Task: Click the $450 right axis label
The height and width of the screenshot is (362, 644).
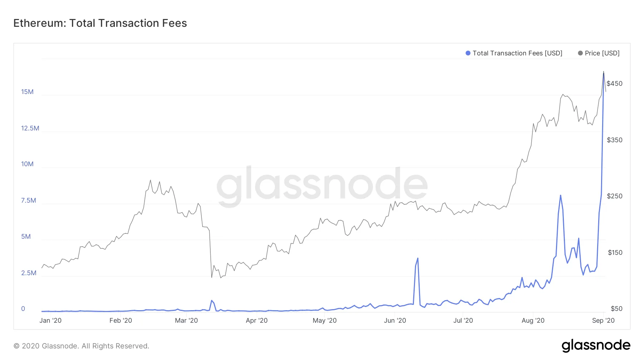Action: (614, 84)
